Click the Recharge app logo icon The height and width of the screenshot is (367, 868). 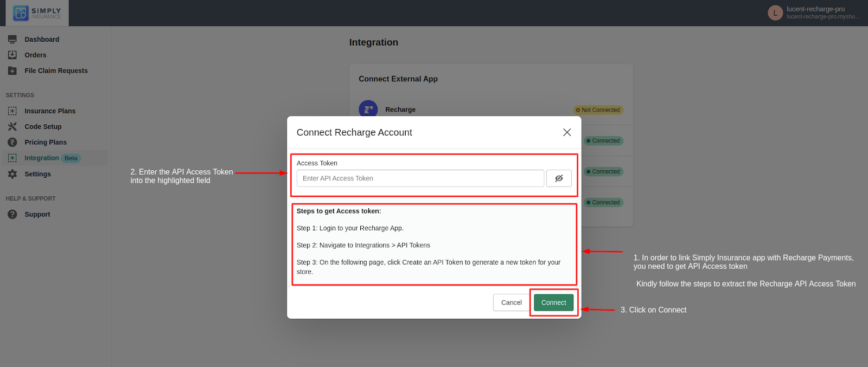(368, 109)
